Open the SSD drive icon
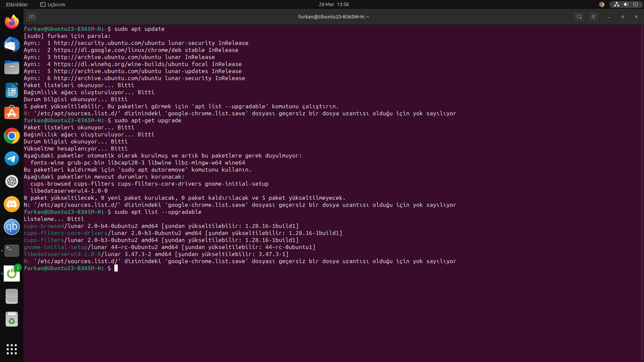 pyautogui.click(x=12, y=297)
